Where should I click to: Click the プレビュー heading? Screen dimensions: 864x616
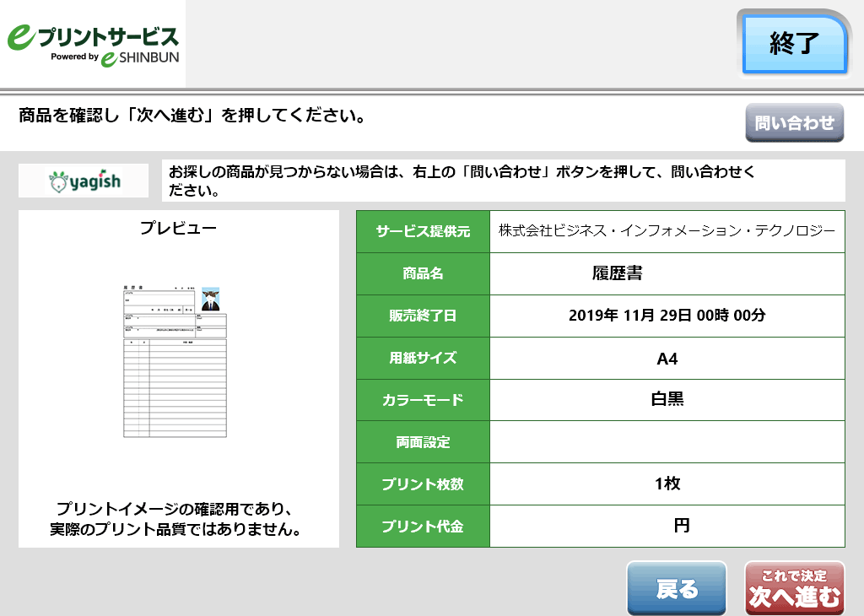[178, 228]
